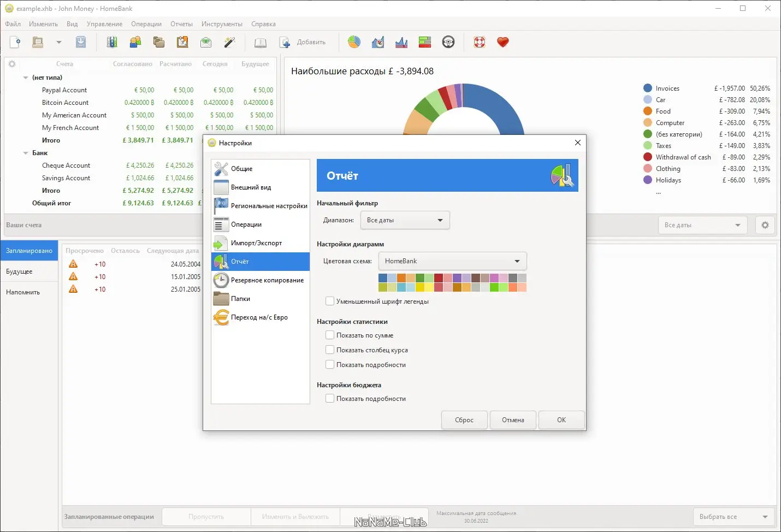
Task: Collapse the Банк account group
Action: pyautogui.click(x=26, y=153)
